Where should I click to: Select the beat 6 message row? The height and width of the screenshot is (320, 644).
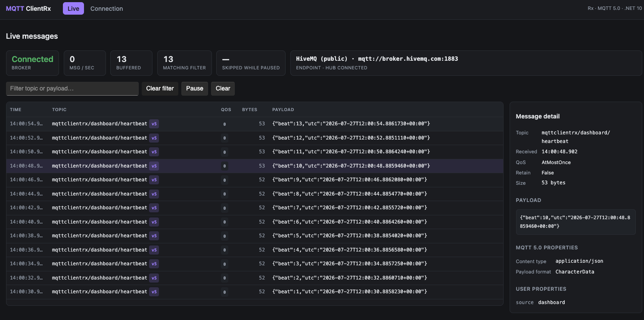point(255,222)
